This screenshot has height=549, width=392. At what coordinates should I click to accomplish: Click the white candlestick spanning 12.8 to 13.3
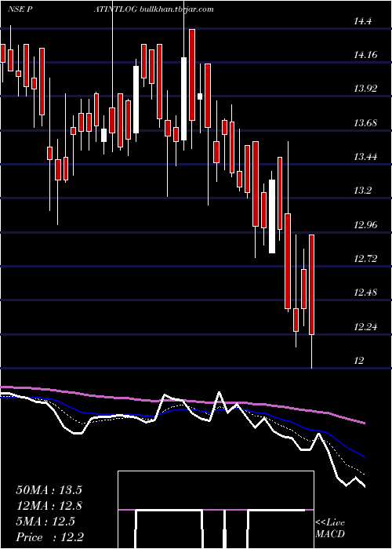[272, 216]
